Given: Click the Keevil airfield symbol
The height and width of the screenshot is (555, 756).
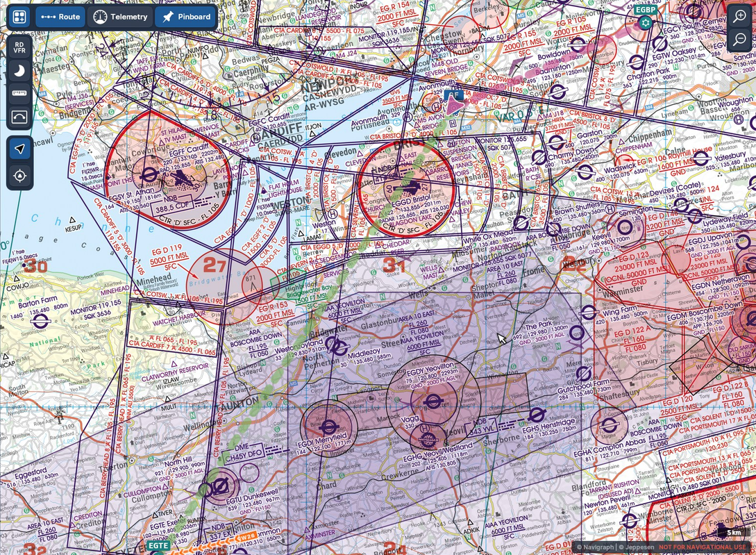Looking at the screenshot, I should (x=624, y=227).
